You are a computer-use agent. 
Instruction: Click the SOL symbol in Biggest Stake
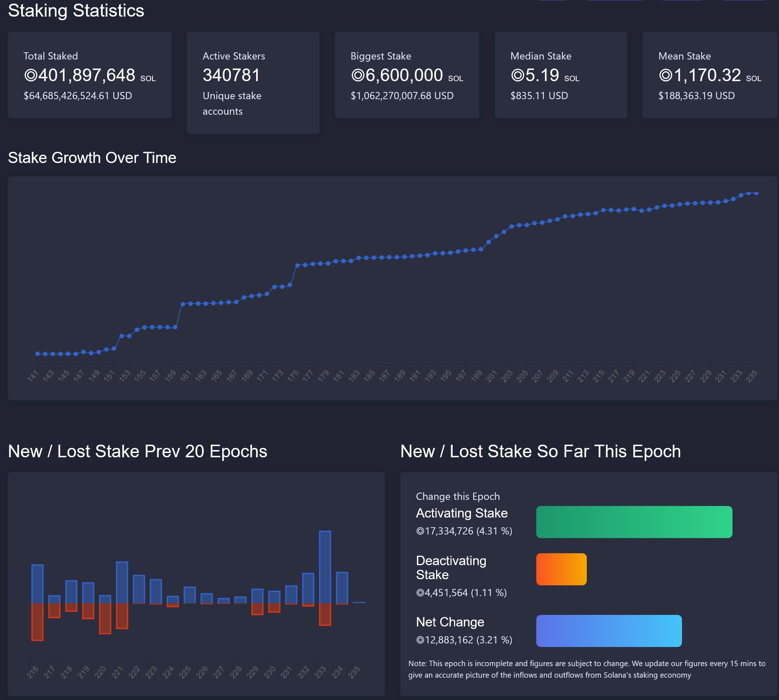(358, 75)
